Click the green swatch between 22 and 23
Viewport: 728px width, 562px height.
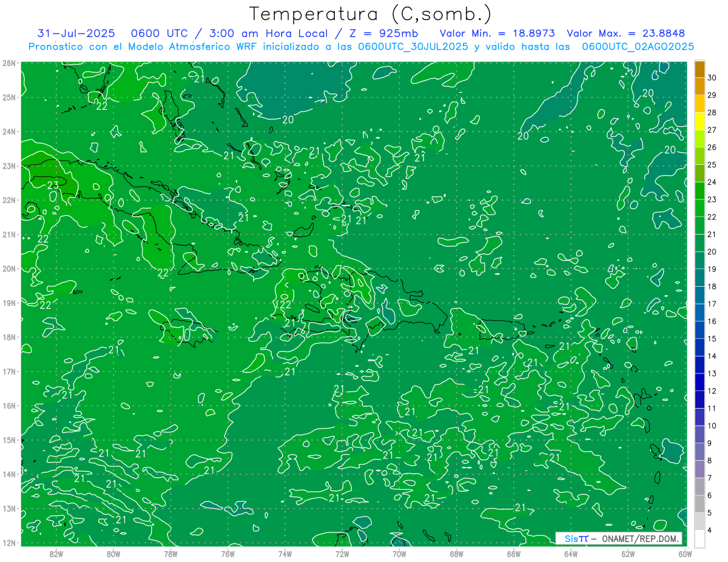[x=699, y=209]
